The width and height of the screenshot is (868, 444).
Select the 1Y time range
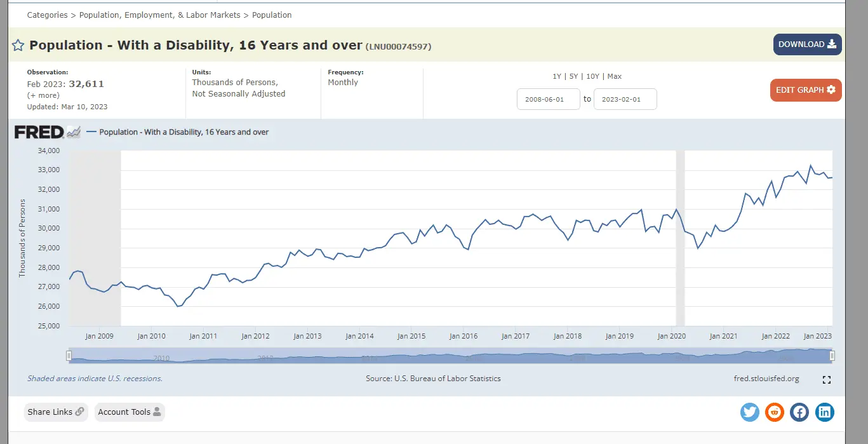(557, 76)
